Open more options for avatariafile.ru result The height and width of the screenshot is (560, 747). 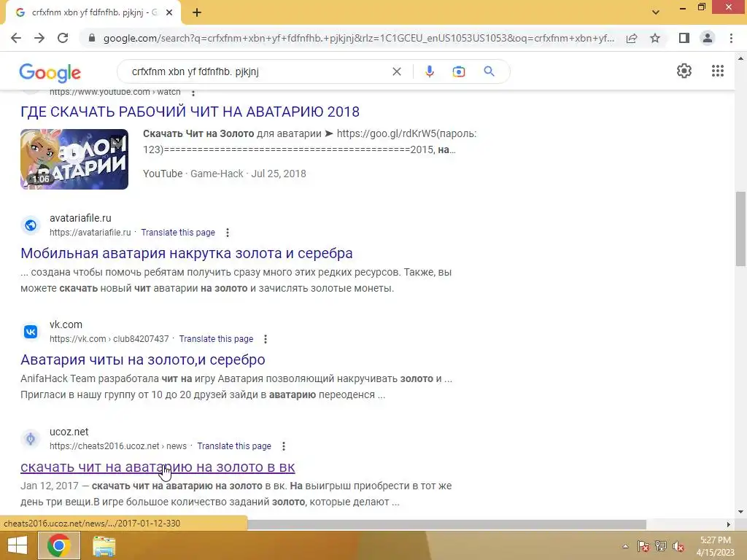228,233
